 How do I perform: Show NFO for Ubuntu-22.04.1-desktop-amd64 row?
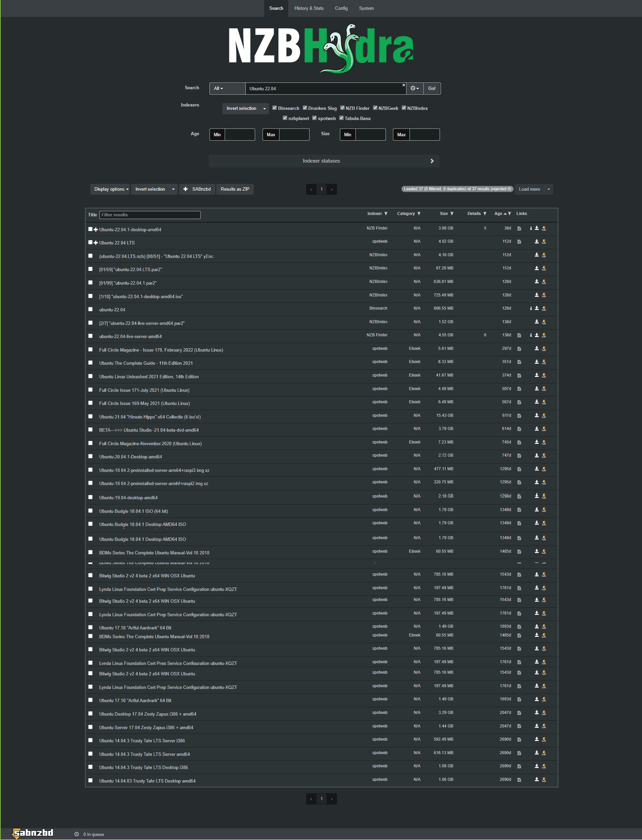tap(519, 229)
